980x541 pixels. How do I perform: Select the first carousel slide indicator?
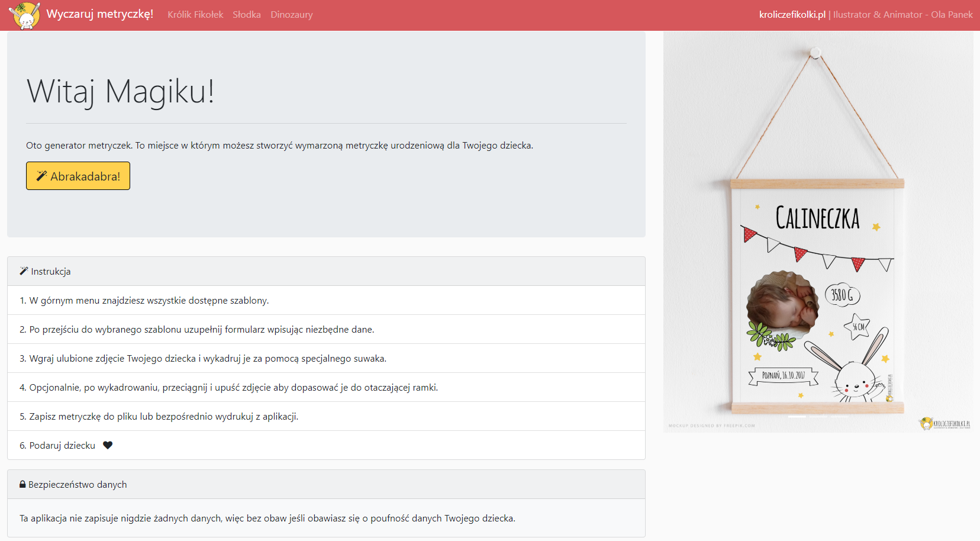pyautogui.click(x=797, y=417)
